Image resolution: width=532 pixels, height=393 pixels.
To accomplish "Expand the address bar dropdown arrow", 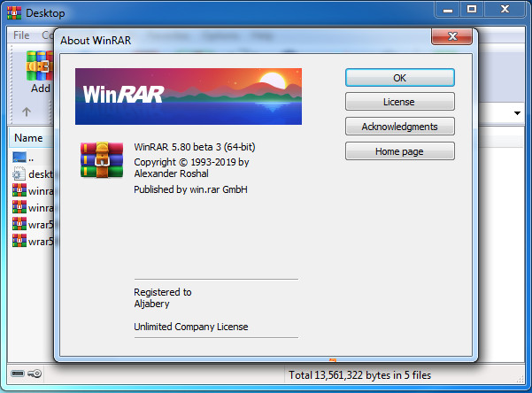I will pyautogui.click(x=517, y=113).
